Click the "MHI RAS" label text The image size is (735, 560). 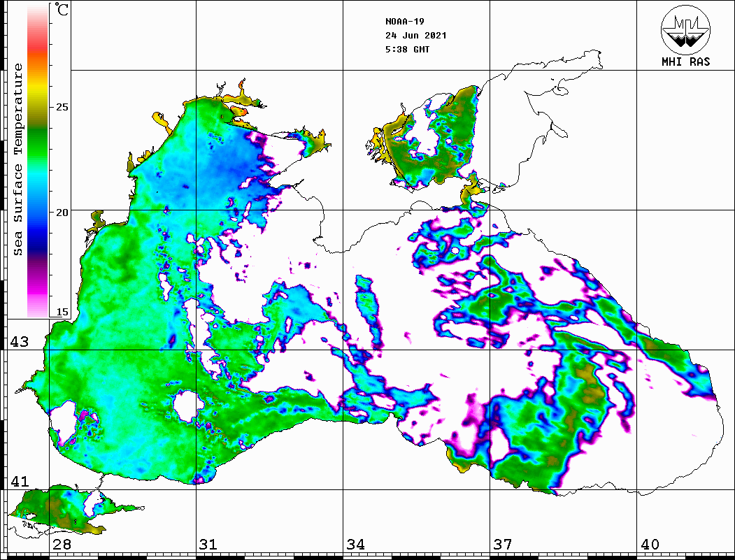(686, 62)
